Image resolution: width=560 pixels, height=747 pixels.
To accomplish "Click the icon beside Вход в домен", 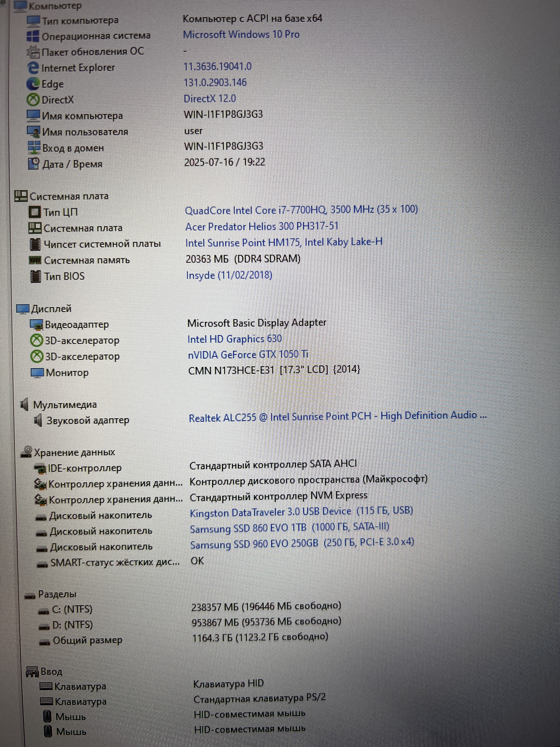I will [34, 148].
